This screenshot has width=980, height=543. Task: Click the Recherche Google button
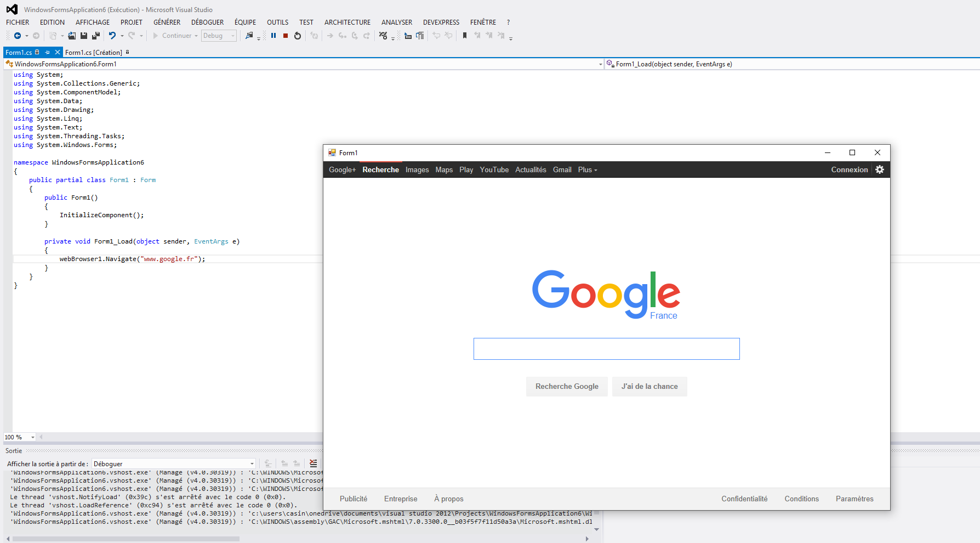(567, 387)
